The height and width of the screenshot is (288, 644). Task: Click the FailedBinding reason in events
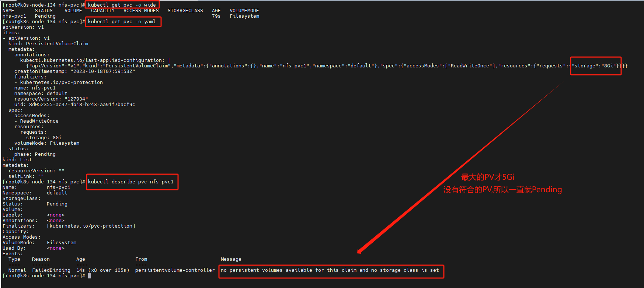(51, 270)
